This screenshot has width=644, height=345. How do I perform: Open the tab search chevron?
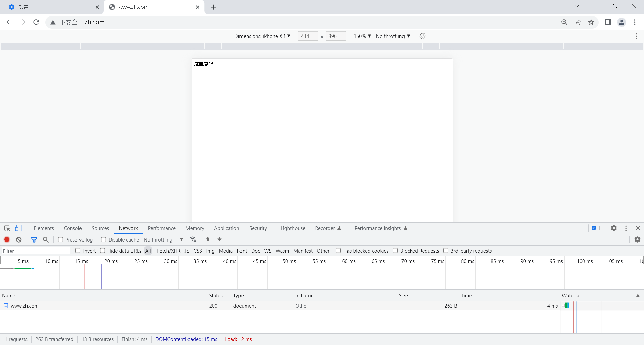click(577, 6)
